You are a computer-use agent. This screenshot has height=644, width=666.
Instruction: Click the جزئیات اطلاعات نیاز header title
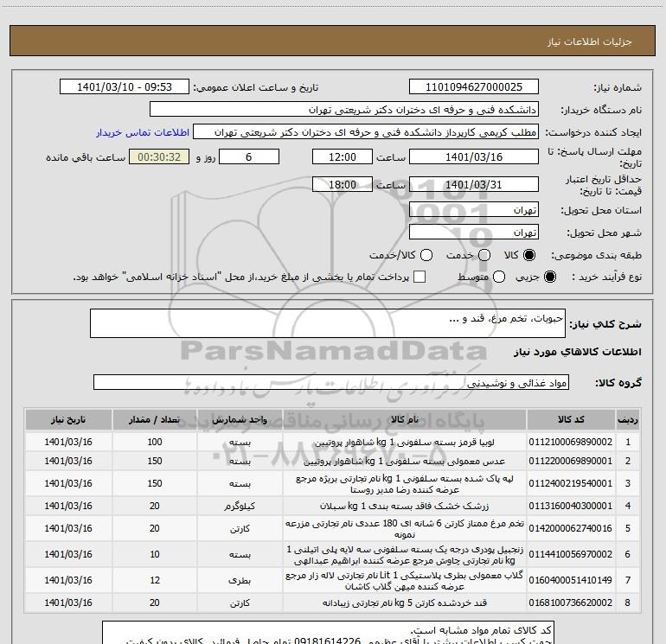click(589, 41)
